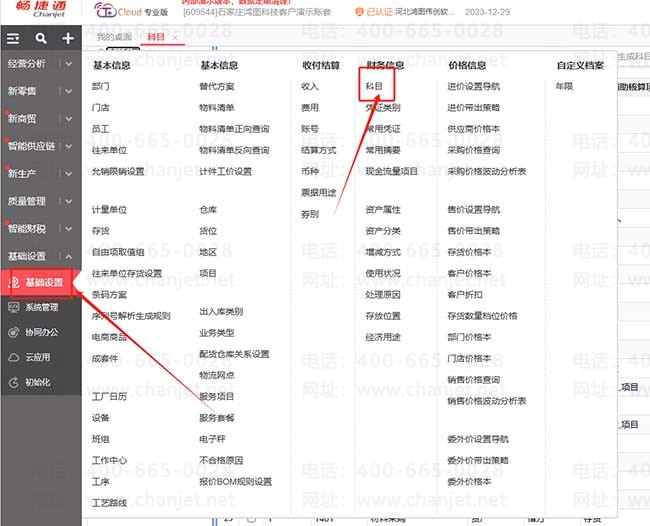
Task: Open the 采购价格查询 menu entry
Action: (x=474, y=150)
